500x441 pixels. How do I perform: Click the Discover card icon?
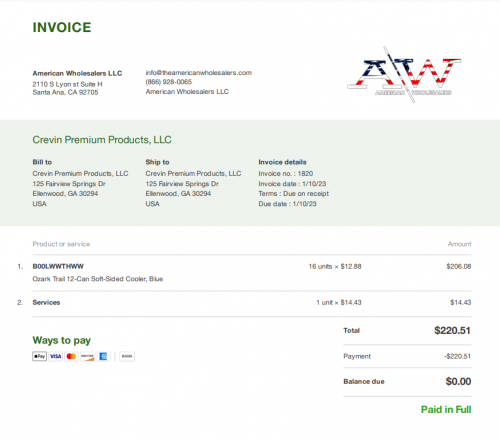point(87,356)
